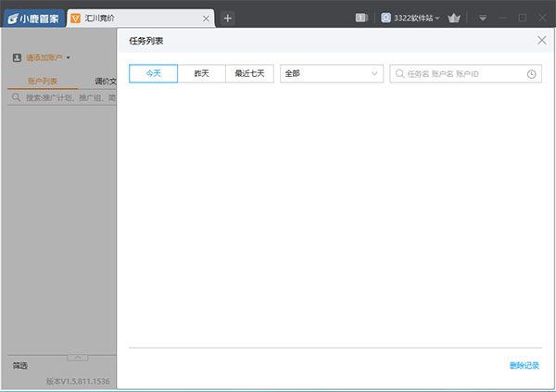The width and height of the screenshot is (556, 392).
Task: Click the 小鹿管家 logo in title bar
Action: point(33,18)
